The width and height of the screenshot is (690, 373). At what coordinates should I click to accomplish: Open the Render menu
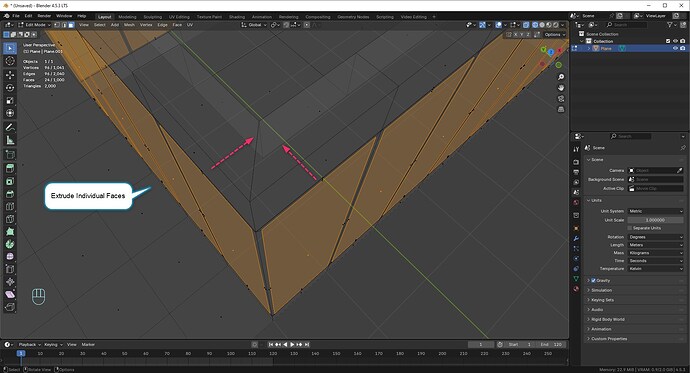tap(44, 16)
